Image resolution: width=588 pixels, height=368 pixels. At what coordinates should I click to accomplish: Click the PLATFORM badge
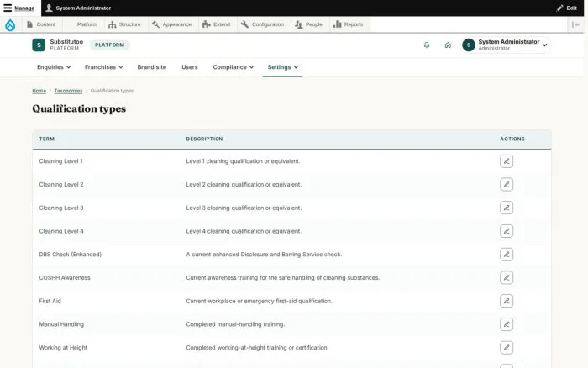[x=109, y=45]
